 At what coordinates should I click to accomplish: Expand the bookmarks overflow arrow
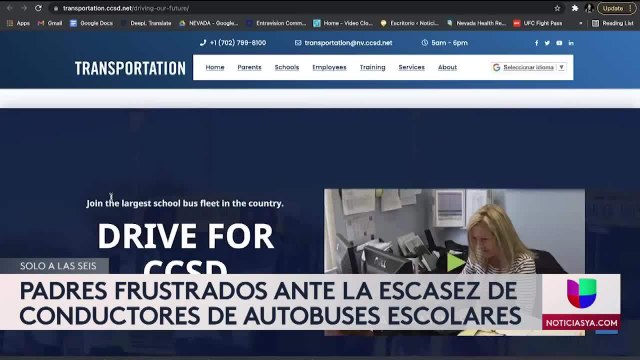click(x=581, y=23)
